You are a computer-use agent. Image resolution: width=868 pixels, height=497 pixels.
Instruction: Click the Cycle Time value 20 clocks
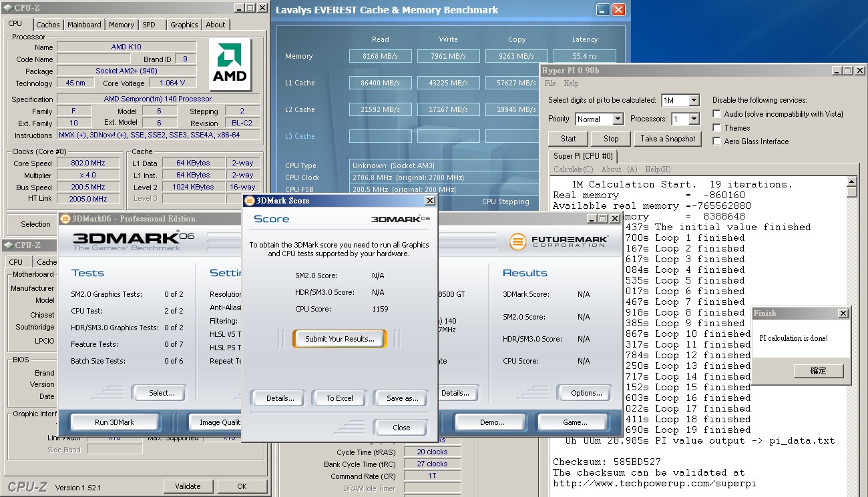432,452
